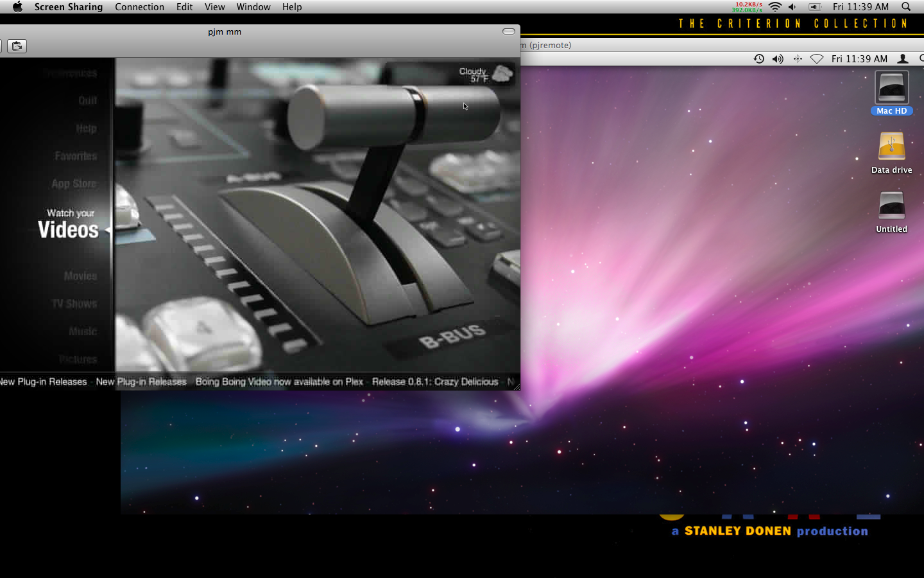Click the Stanley Donen production text

pyautogui.click(x=770, y=531)
